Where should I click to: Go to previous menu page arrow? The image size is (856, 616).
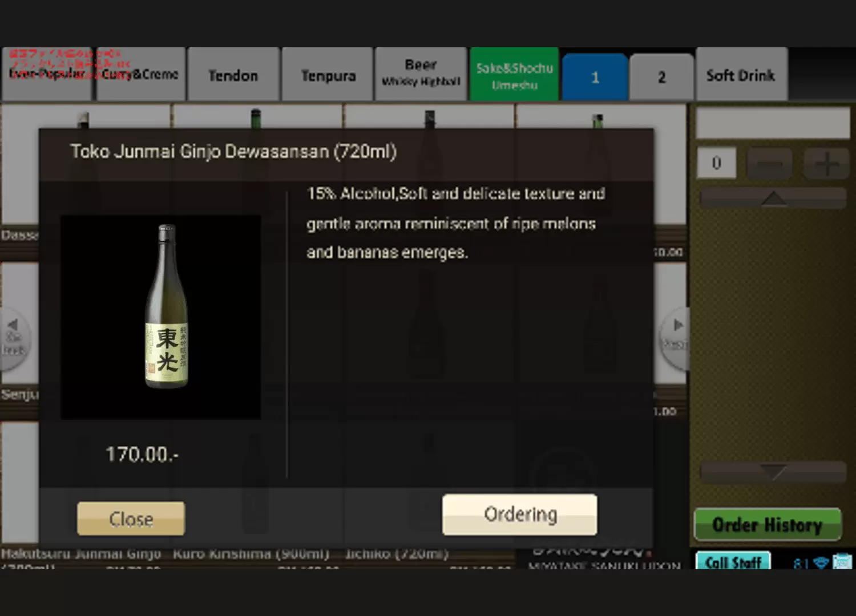coord(14,338)
